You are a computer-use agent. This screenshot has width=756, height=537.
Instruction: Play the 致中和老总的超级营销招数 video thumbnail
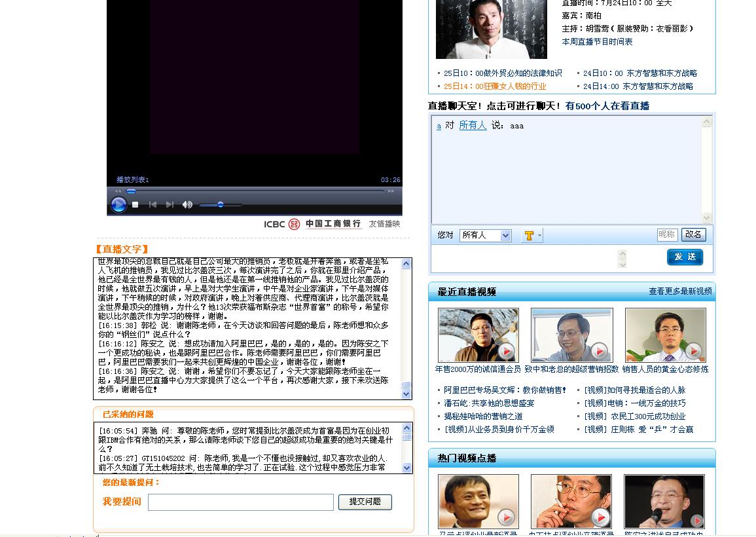pyautogui.click(x=572, y=335)
